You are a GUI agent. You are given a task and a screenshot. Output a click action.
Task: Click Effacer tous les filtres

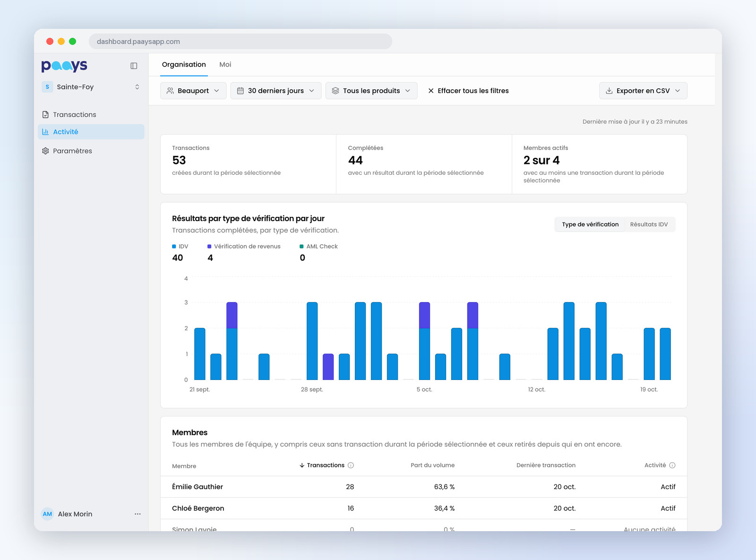pyautogui.click(x=468, y=91)
